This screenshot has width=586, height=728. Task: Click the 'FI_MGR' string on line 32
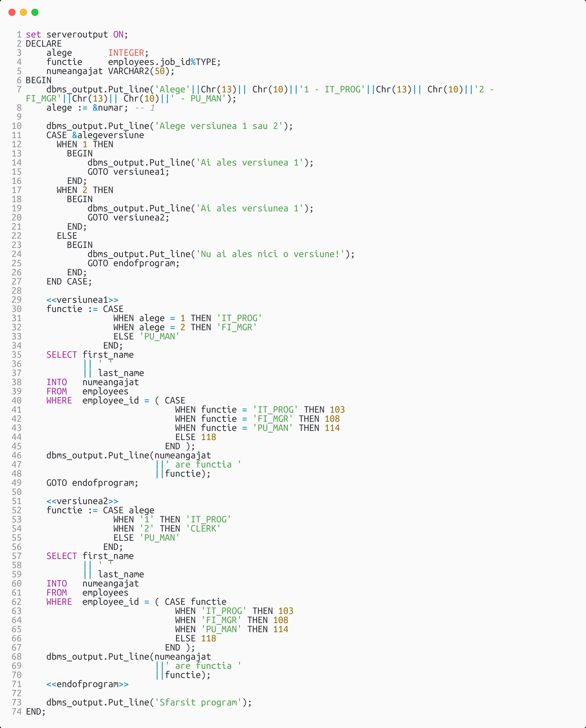[x=237, y=327]
